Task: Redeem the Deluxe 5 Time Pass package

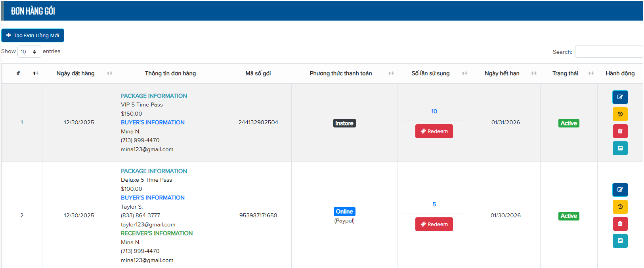Action: click(x=434, y=224)
